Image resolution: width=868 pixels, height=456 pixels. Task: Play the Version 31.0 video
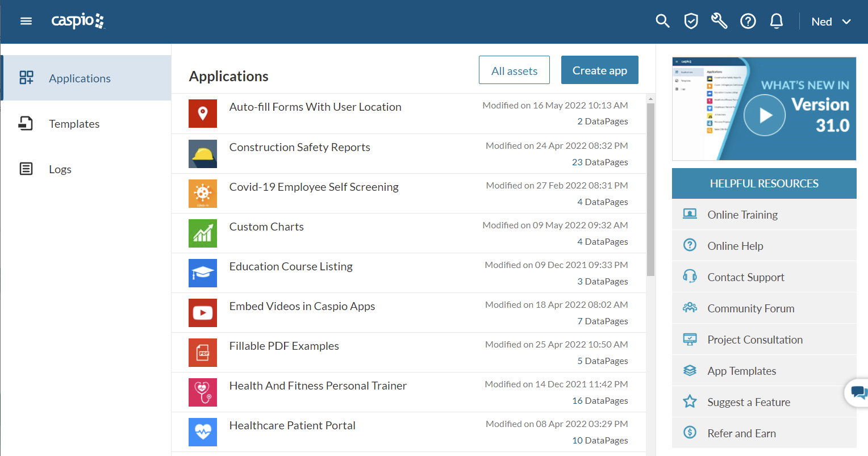tap(765, 115)
